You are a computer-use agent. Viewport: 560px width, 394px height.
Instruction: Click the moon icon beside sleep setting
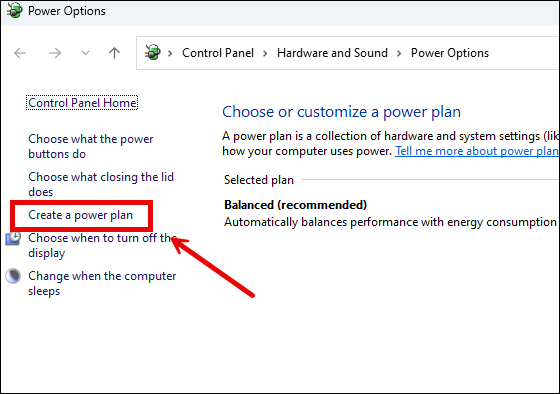pyautogui.click(x=13, y=276)
